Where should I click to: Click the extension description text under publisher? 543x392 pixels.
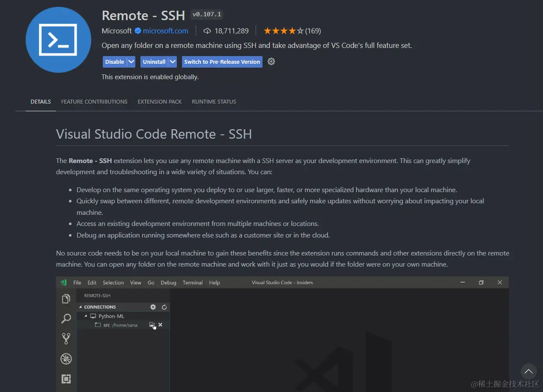257,45
